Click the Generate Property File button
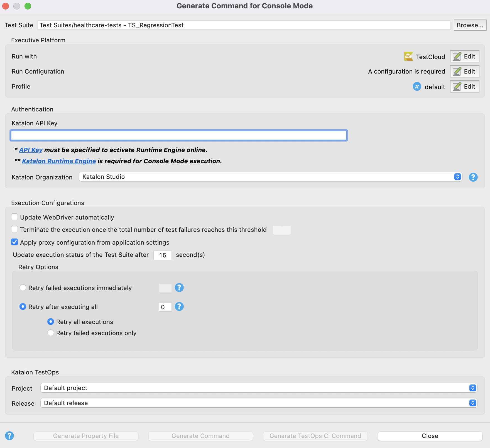 [86, 436]
